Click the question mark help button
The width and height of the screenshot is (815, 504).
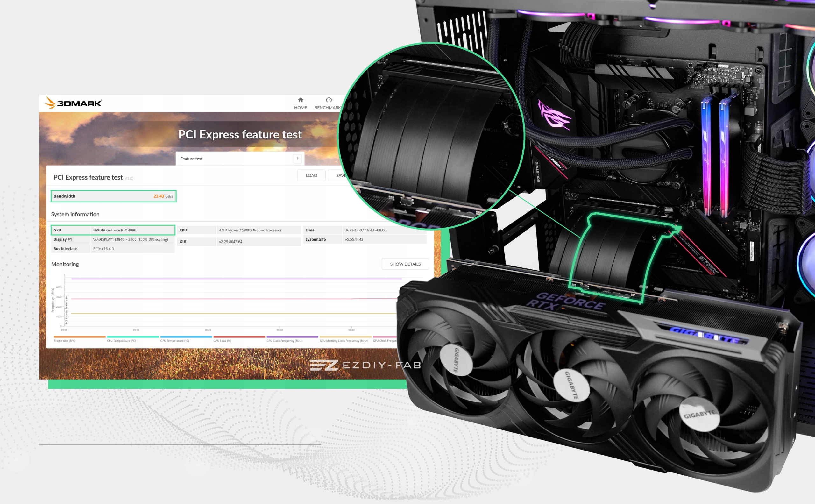(x=297, y=159)
